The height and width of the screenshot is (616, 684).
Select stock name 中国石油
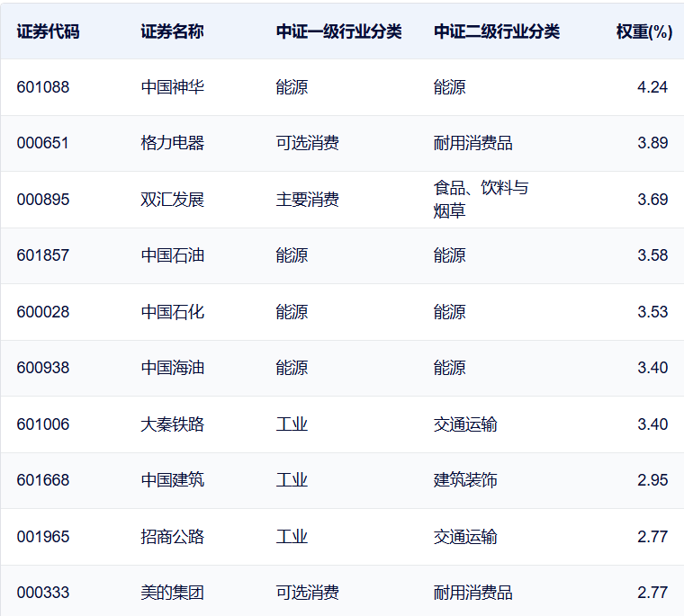(x=172, y=255)
